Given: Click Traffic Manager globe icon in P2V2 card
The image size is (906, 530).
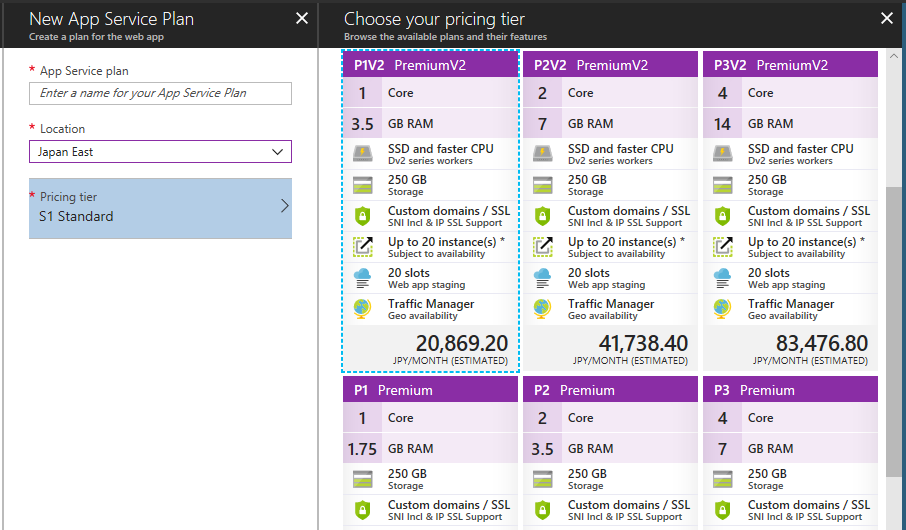Looking at the screenshot, I should coord(543,309).
